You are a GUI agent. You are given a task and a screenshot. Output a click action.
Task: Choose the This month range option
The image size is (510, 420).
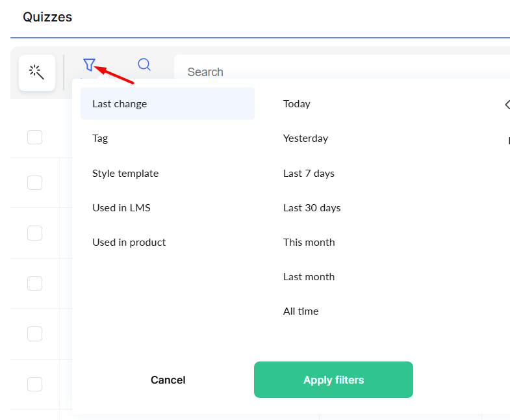point(309,242)
